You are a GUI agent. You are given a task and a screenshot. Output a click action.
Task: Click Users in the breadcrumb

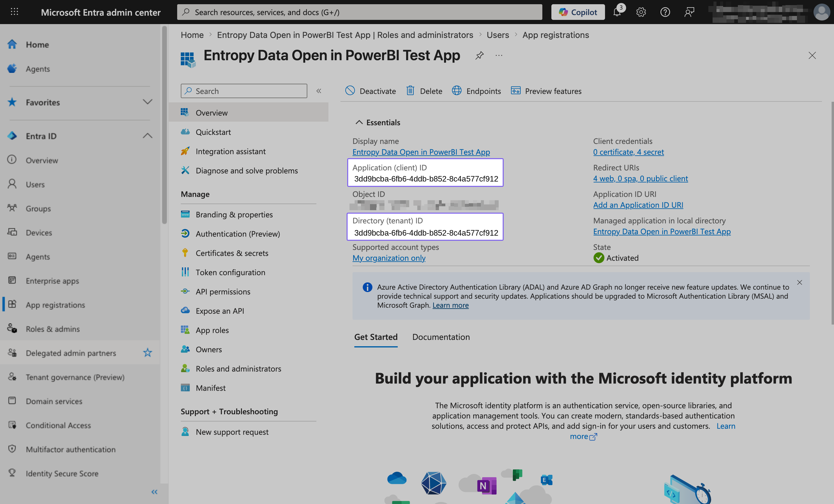497,35
